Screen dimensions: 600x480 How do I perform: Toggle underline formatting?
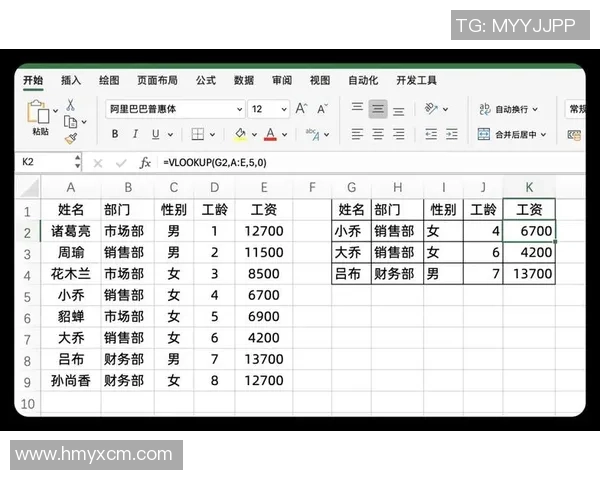click(x=155, y=134)
